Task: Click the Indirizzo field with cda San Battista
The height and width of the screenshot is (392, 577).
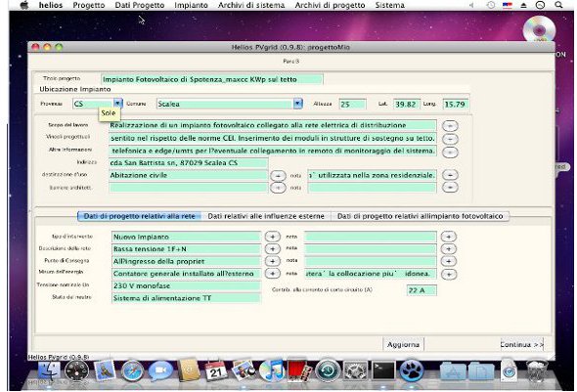Action: pyautogui.click(x=189, y=163)
